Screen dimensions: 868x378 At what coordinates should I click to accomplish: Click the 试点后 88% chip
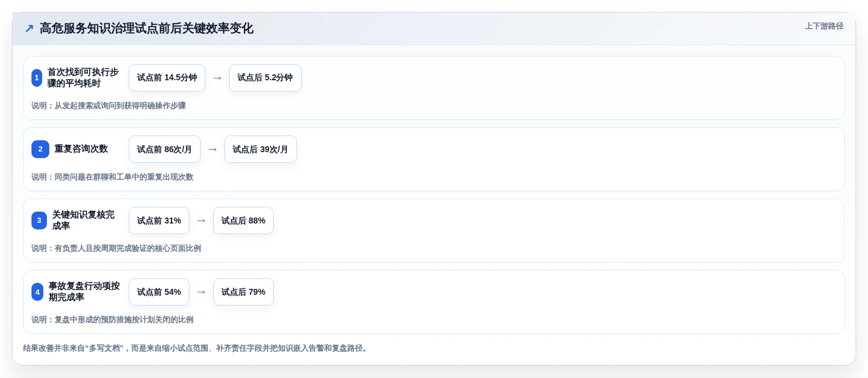[243, 220]
